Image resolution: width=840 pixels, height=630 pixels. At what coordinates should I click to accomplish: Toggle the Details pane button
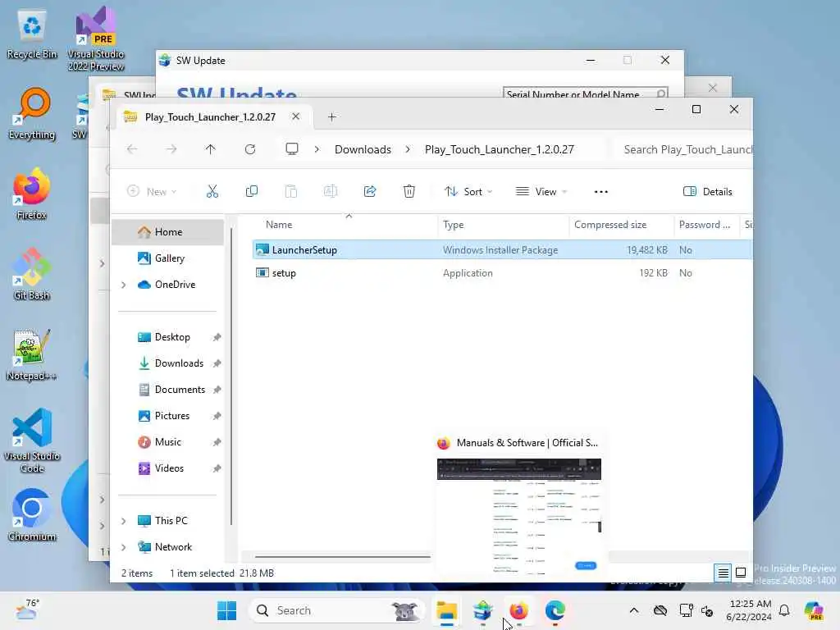click(708, 192)
